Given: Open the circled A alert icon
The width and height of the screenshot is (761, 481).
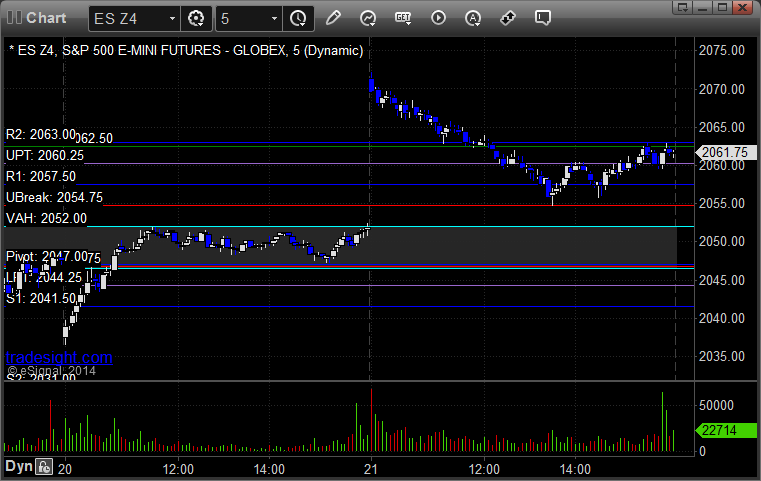Looking at the screenshot, I should (x=473, y=18).
